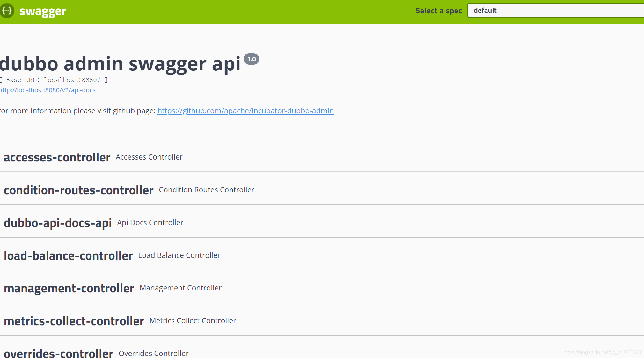Screen dimensions: 644x358
Task: Click the Load Balance Controller description
Action: pos(179,255)
